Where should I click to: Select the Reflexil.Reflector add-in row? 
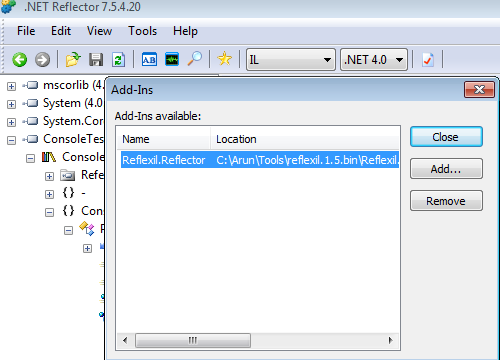tap(260, 160)
